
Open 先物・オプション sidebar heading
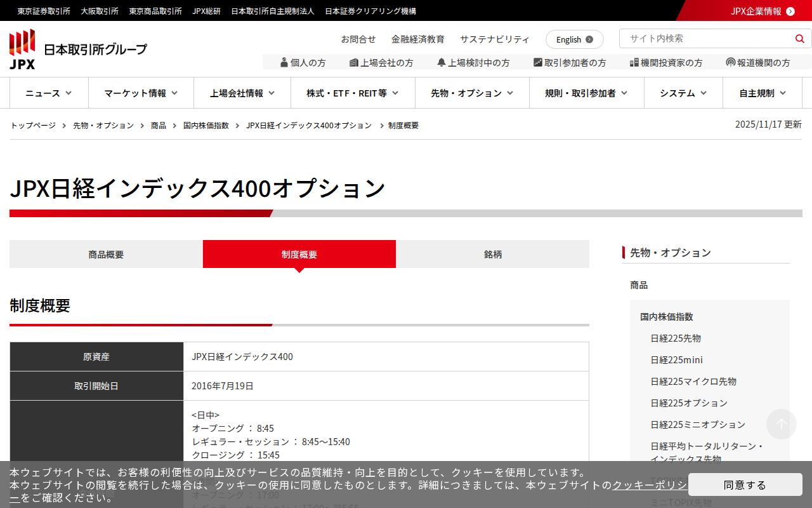(x=671, y=253)
